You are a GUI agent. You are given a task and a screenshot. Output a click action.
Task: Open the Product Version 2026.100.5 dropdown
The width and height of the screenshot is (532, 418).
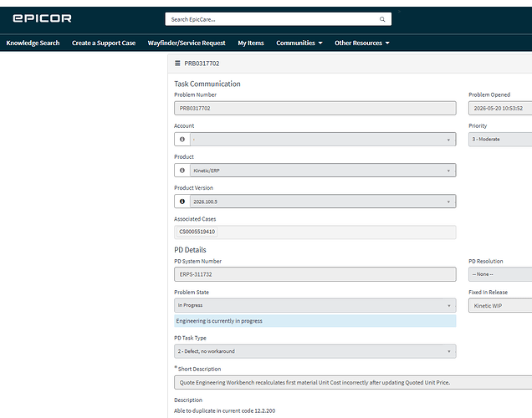(x=323, y=201)
